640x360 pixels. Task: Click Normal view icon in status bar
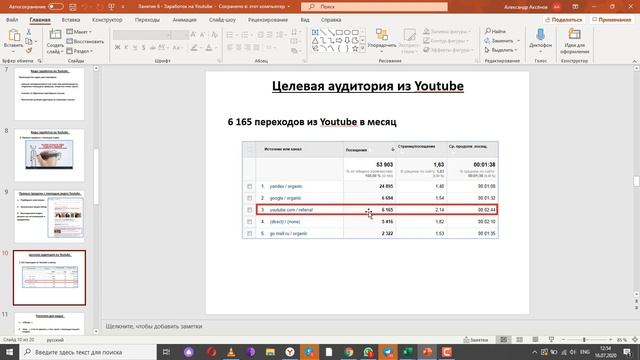504,340
